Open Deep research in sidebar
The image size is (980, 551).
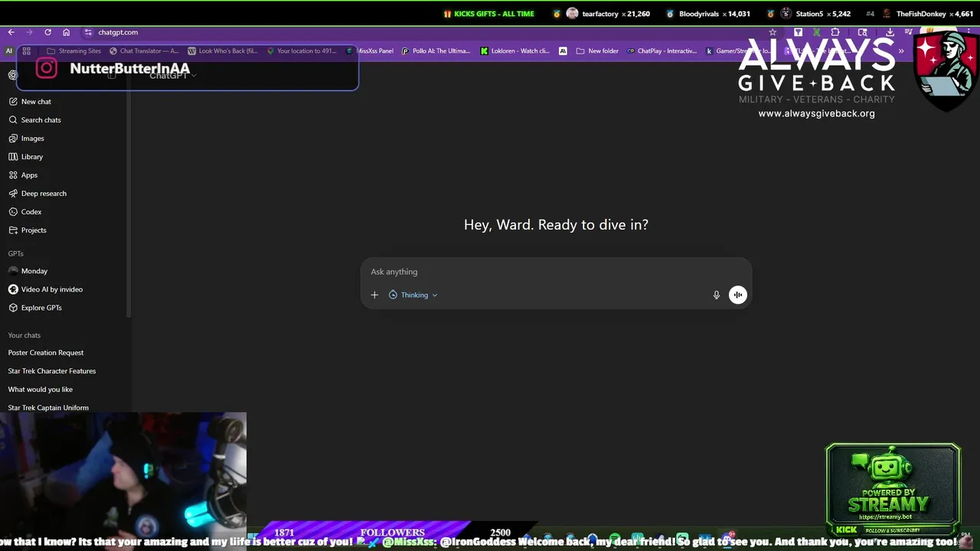click(38, 194)
